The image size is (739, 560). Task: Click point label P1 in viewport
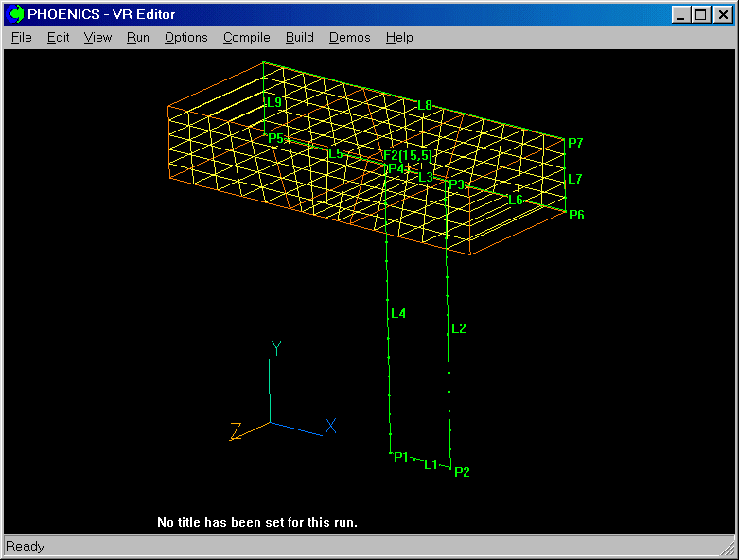pyautogui.click(x=400, y=457)
